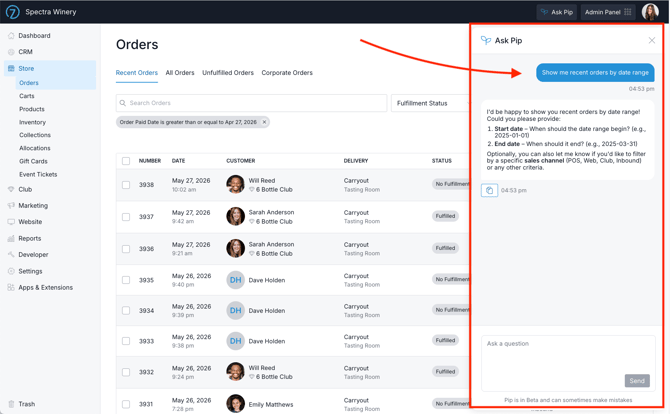The width and height of the screenshot is (670, 414).
Task: Click Sarah Anderson avatar on order 3937
Action: (235, 217)
